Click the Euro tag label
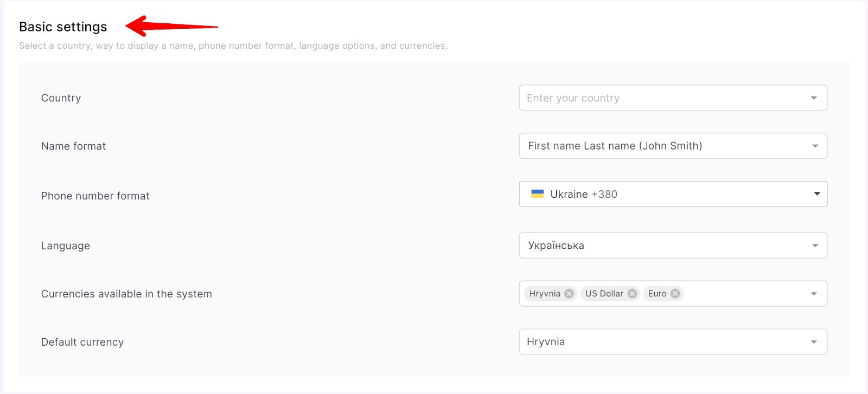The width and height of the screenshot is (868, 394). click(x=657, y=294)
